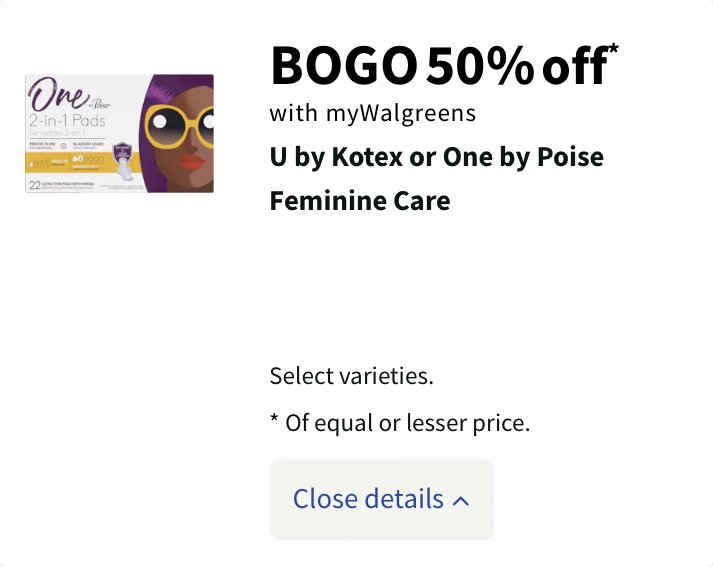Screen dimensions: 713x567
Task: Click the with myWalgreens text
Action: pos(372,114)
